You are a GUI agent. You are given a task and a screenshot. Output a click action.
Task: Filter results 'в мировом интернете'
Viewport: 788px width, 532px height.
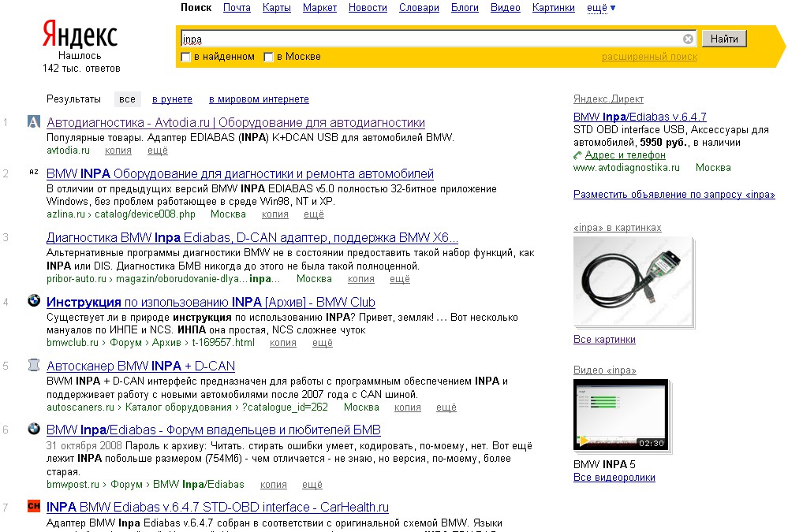(259, 99)
